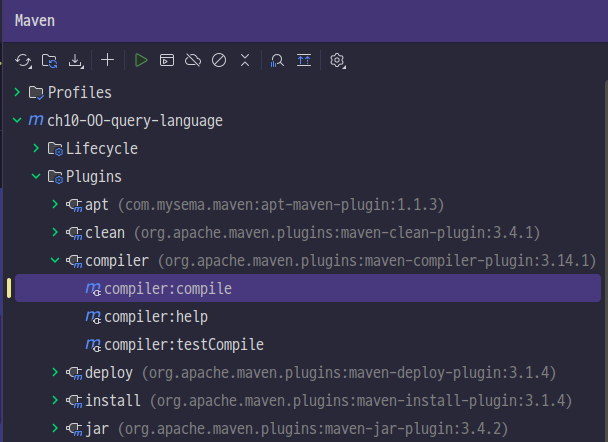Add a Maven project with plus icon
Screen dimensions: 608x442
(x=107, y=60)
